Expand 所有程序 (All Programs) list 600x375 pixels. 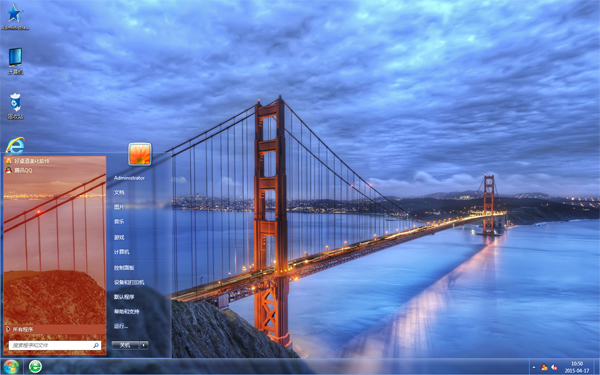pyautogui.click(x=55, y=329)
